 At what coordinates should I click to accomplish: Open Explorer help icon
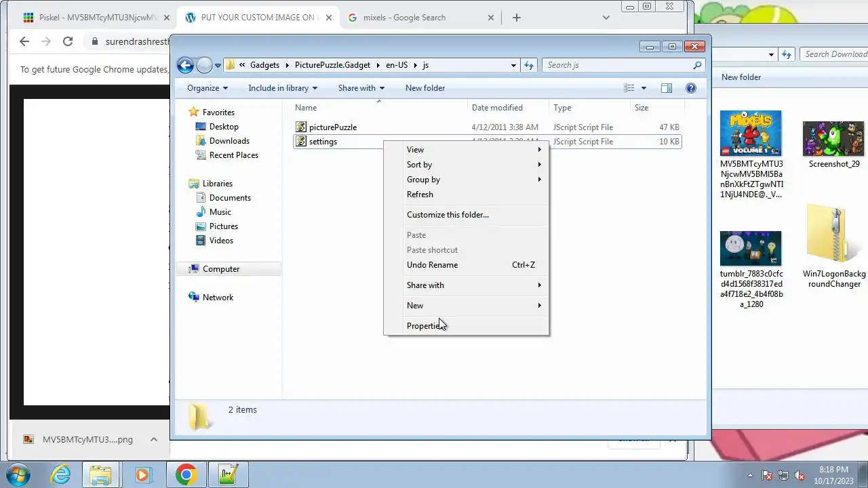[691, 88]
